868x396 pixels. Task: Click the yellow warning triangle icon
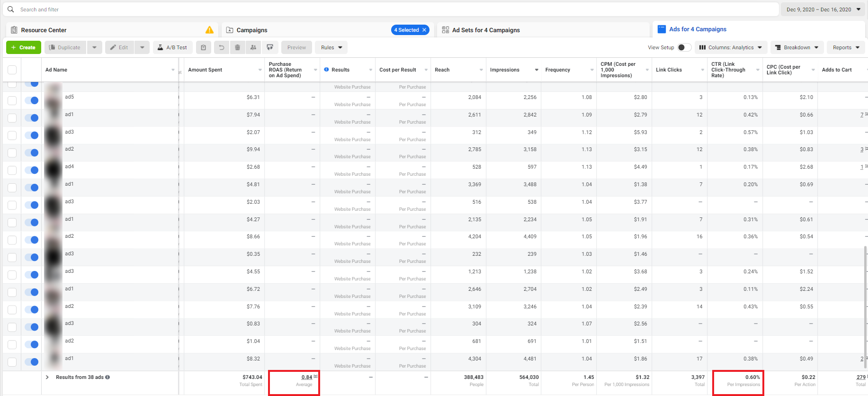click(x=209, y=30)
